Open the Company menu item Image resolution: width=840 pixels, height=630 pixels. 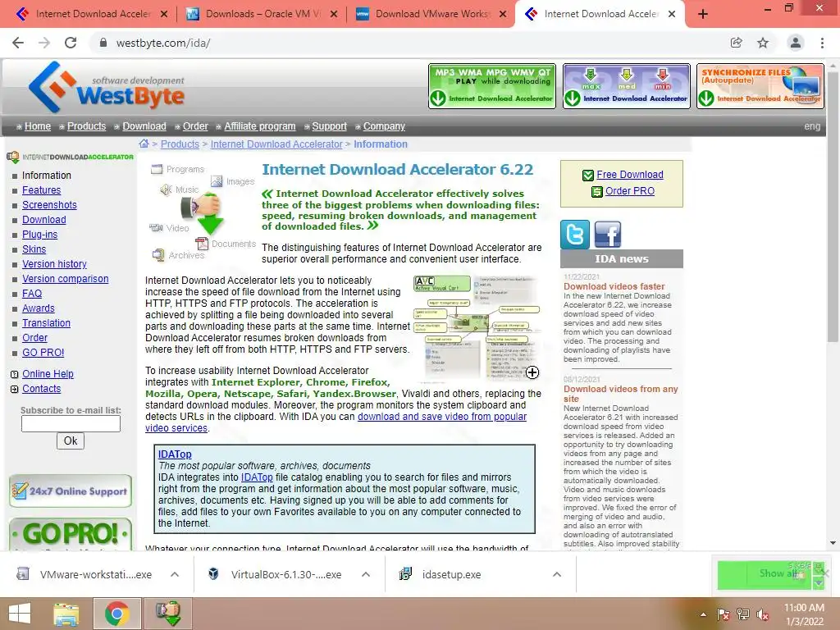coord(384,126)
